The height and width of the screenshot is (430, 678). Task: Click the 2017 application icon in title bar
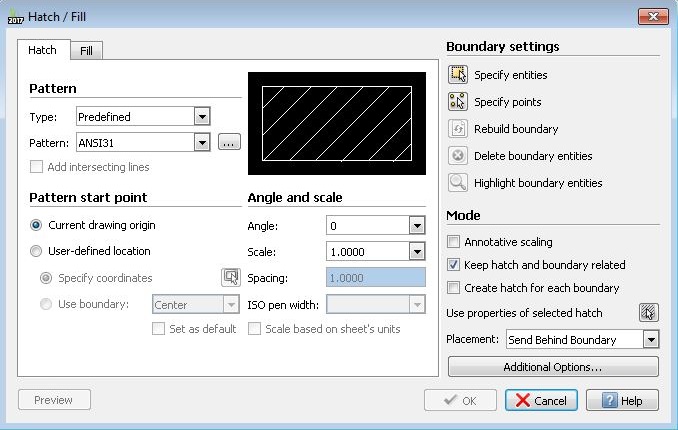click(16, 18)
